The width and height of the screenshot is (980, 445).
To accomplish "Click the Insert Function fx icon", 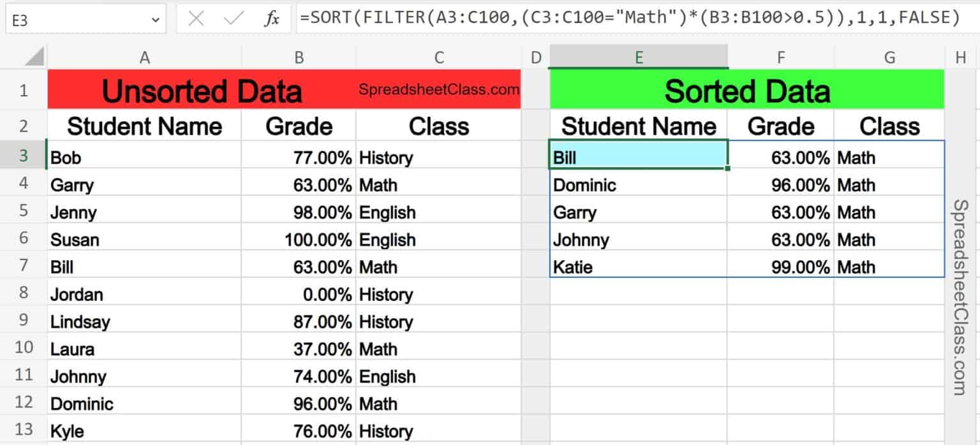I will pos(273,18).
